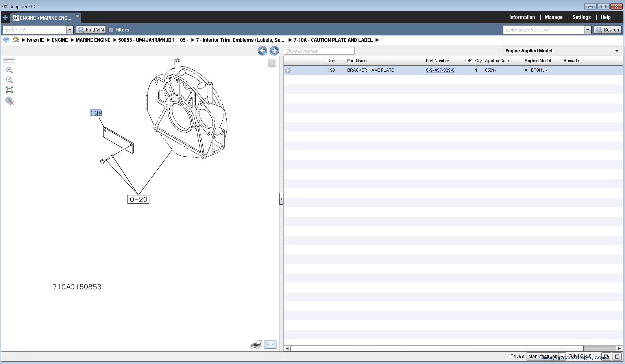Click the Type to narrow filter field
Image resolution: width=625 pixels, height=364 pixels.
pyautogui.click(x=319, y=51)
